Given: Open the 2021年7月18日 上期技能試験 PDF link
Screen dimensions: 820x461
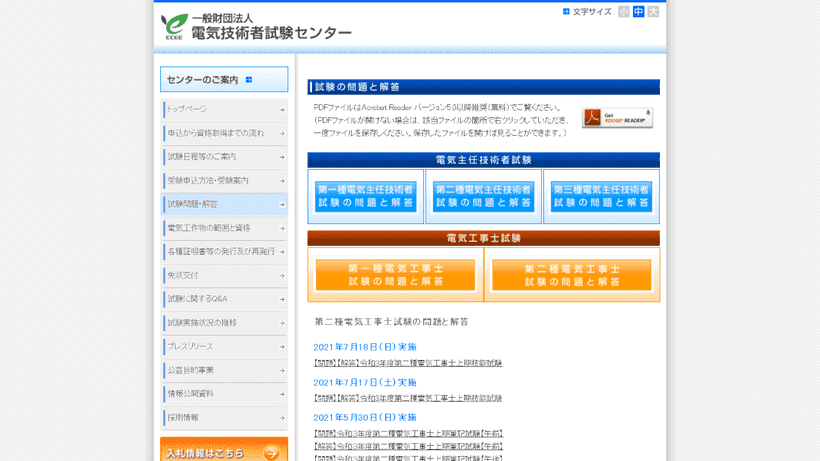Looking at the screenshot, I should (x=408, y=363).
